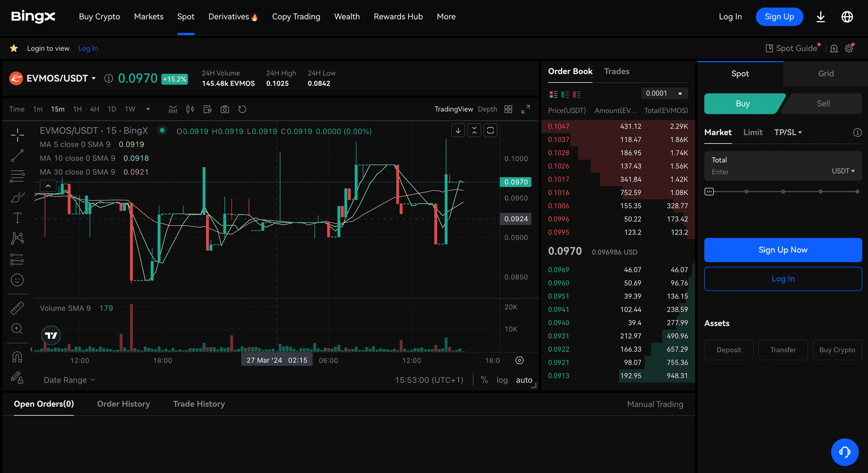This screenshot has width=868, height=473.
Task: Open customer support chat bubble
Action: (x=844, y=452)
